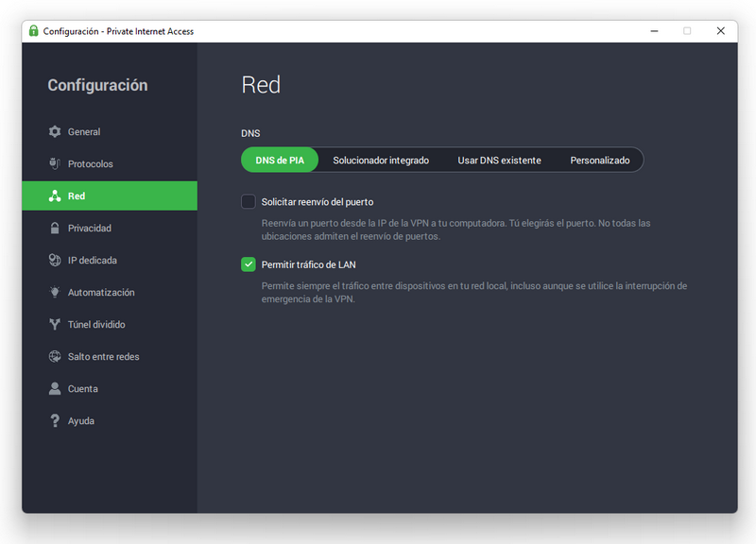Click the Protocolos plug icon
756x544 pixels.
coord(55,163)
